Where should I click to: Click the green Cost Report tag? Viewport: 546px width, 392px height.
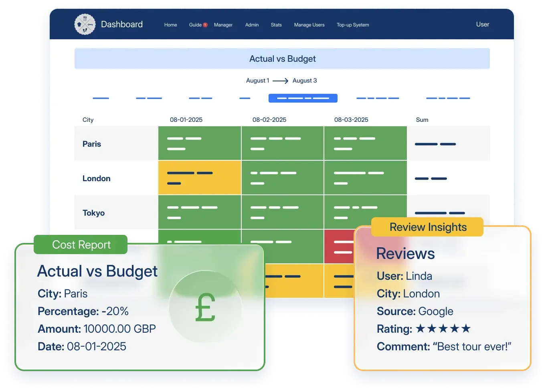[x=81, y=244]
